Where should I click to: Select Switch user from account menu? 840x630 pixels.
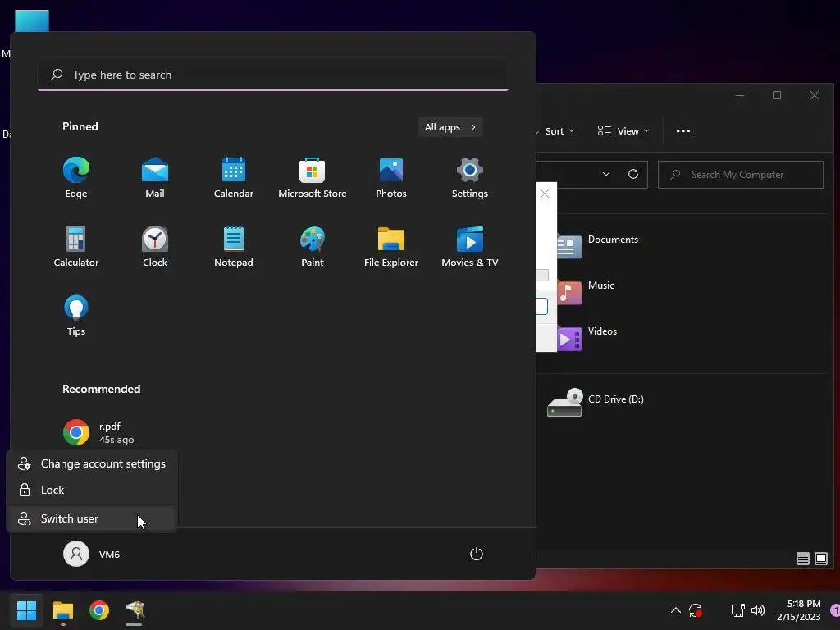point(92,518)
